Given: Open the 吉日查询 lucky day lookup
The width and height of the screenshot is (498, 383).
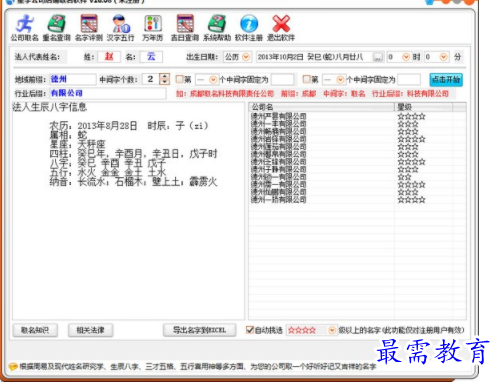Looking at the screenshot, I should coord(185,28).
